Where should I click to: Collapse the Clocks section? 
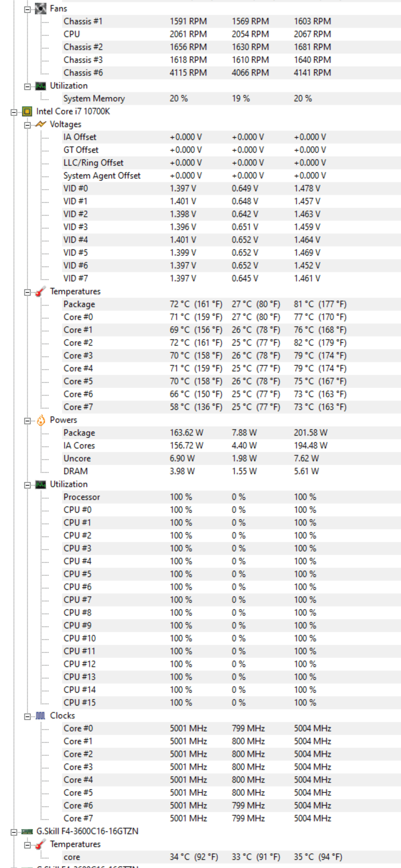(28, 716)
